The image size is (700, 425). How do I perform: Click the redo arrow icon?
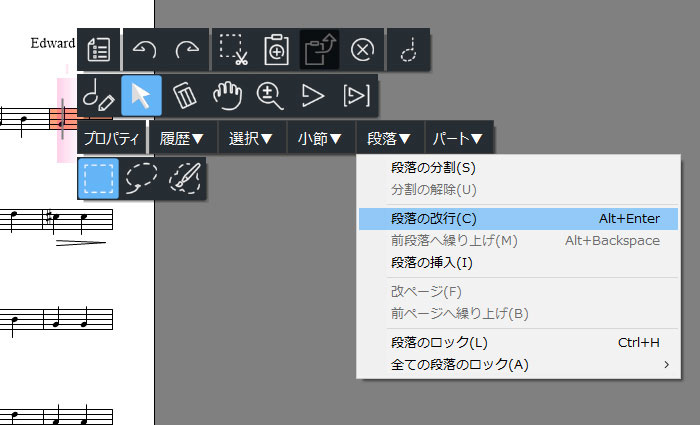187,50
